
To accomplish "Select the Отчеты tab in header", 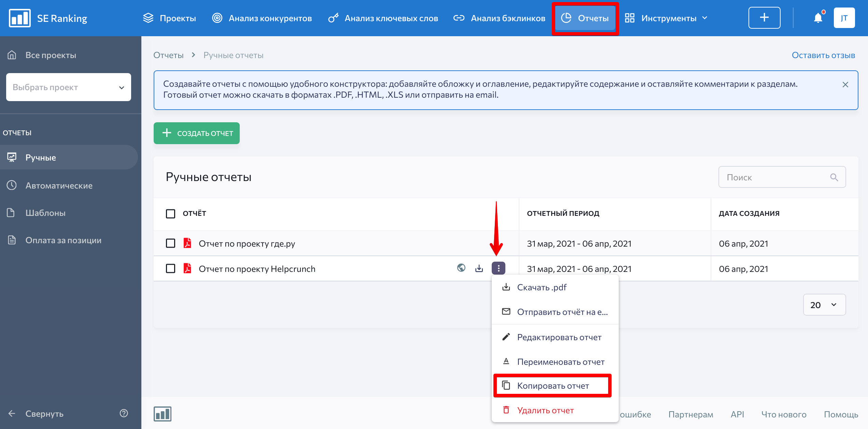I will (585, 18).
